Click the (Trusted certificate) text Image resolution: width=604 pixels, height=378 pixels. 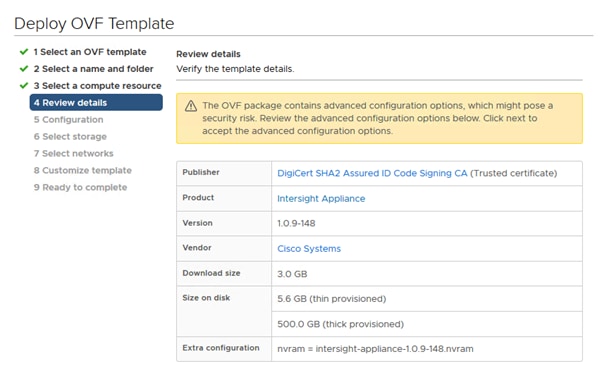point(513,173)
